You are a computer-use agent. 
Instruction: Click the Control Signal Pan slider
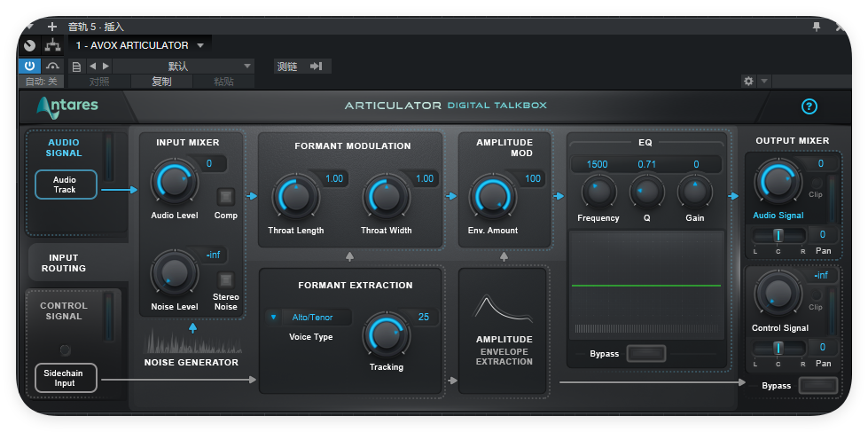pyautogui.click(x=778, y=348)
